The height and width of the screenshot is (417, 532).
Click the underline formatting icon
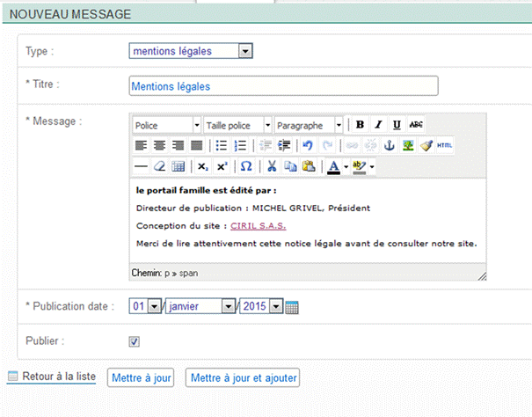coord(397,125)
